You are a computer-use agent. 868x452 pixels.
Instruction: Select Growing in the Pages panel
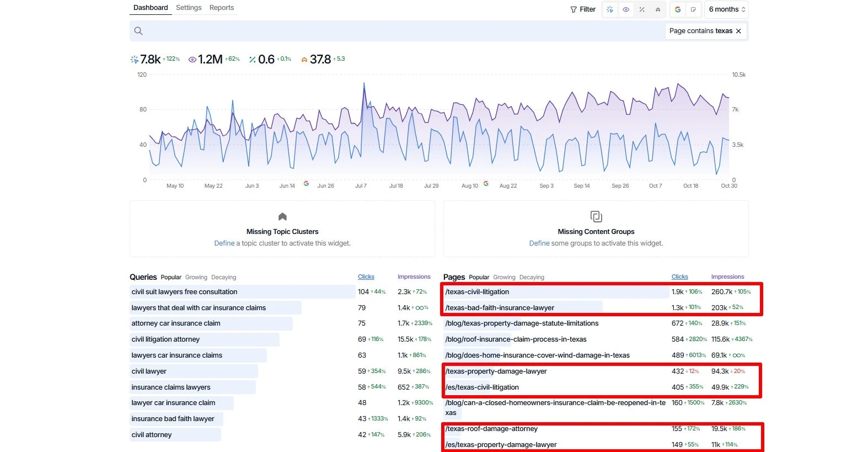click(x=505, y=277)
